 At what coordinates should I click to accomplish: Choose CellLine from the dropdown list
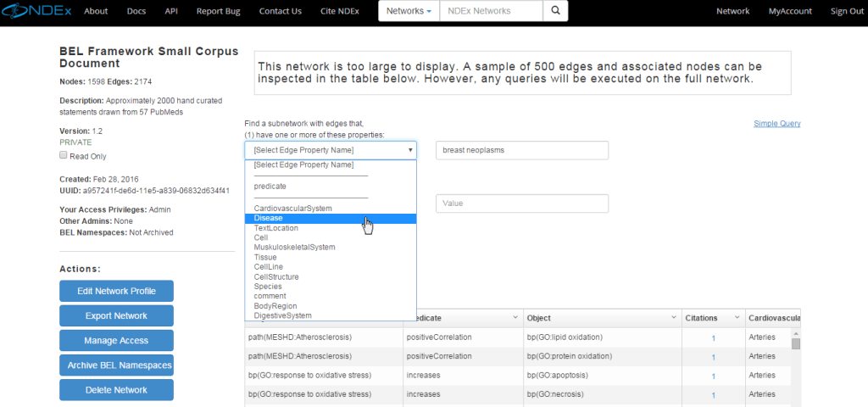click(x=331, y=267)
